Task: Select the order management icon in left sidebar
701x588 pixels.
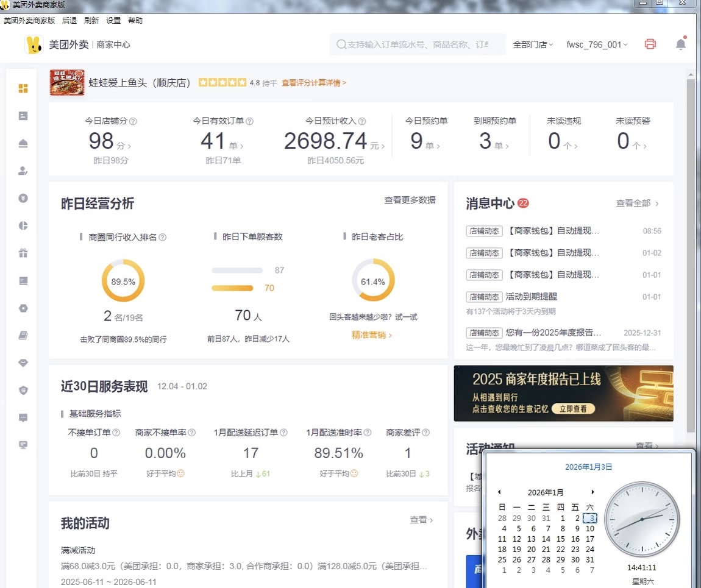Action: click(23, 116)
